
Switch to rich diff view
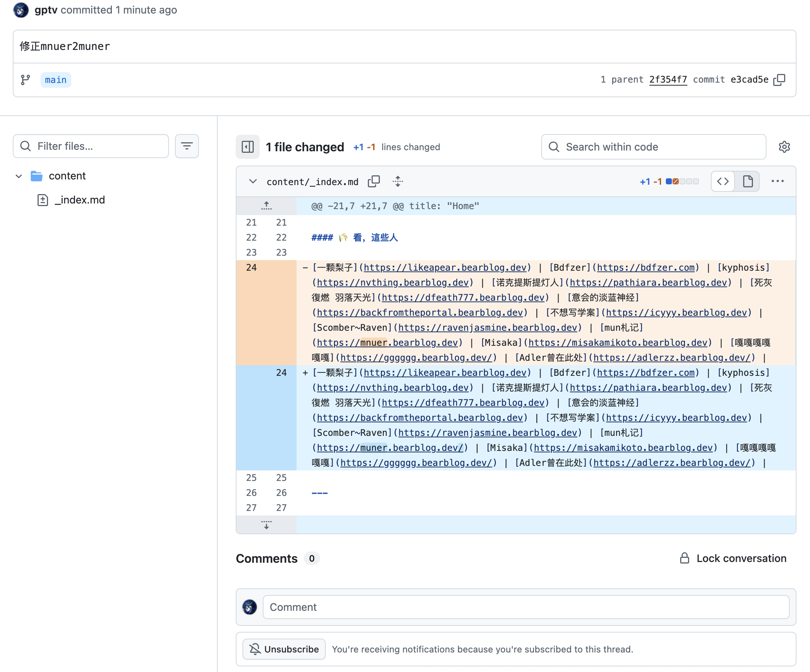coord(748,181)
